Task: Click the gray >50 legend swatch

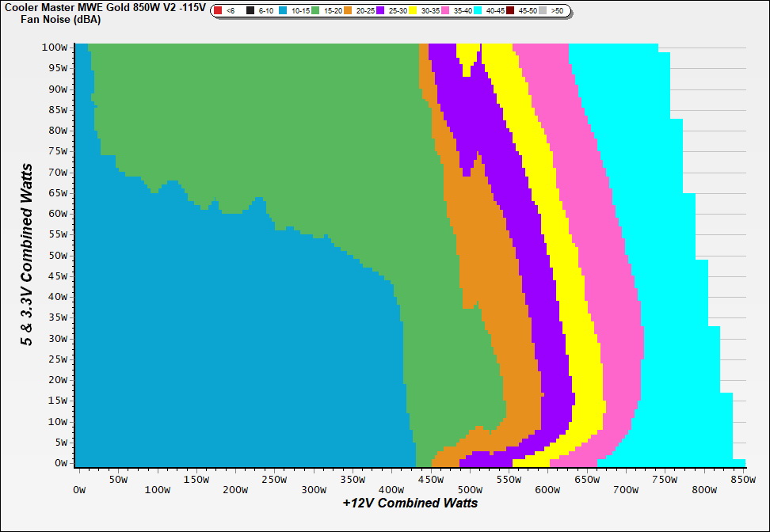Action: click(543, 11)
